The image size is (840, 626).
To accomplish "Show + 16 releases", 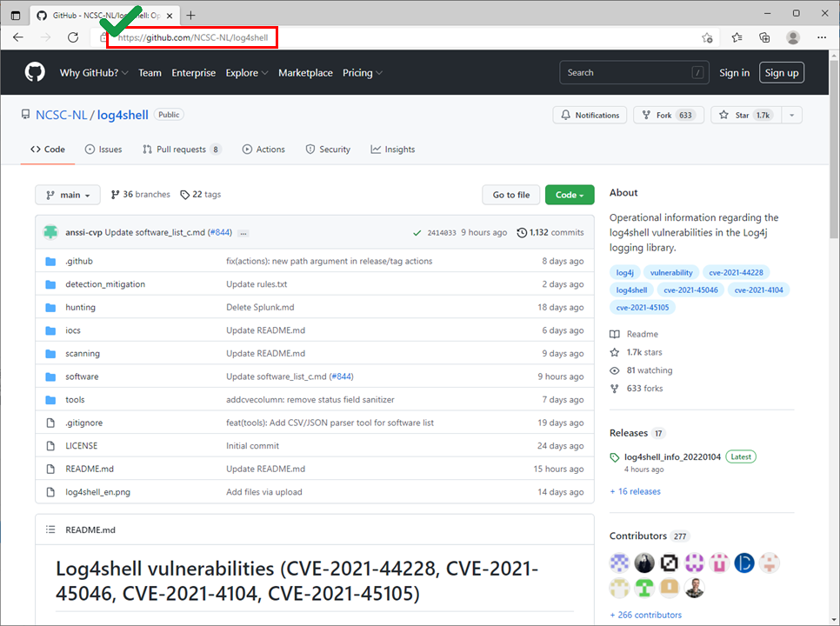I will [635, 491].
